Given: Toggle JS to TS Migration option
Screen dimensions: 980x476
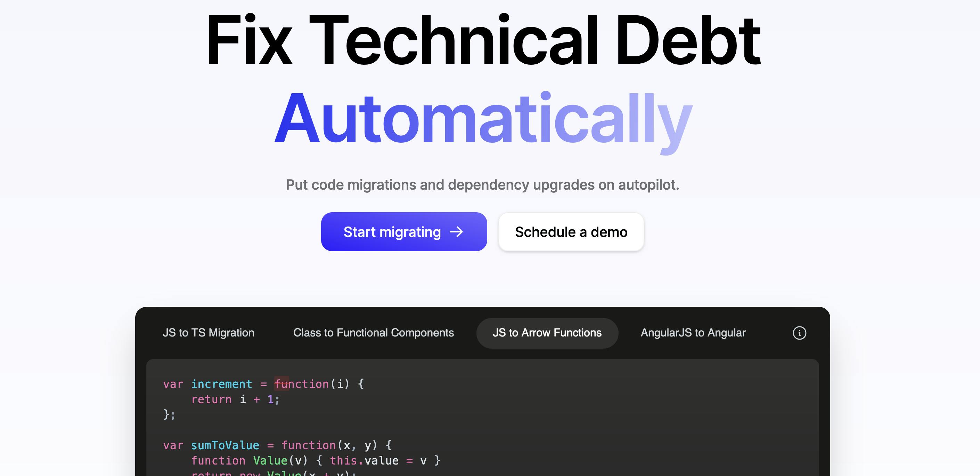Looking at the screenshot, I should click(207, 332).
